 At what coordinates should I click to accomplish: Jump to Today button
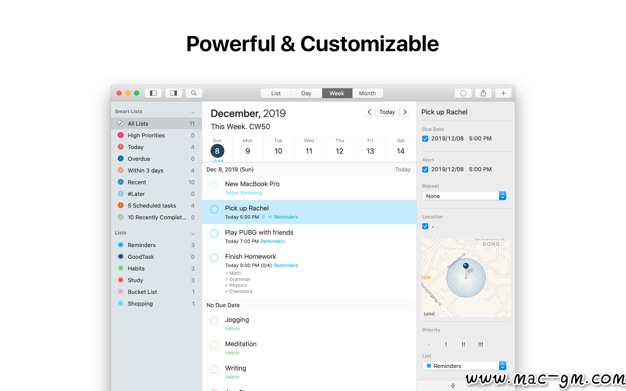pyautogui.click(x=387, y=112)
